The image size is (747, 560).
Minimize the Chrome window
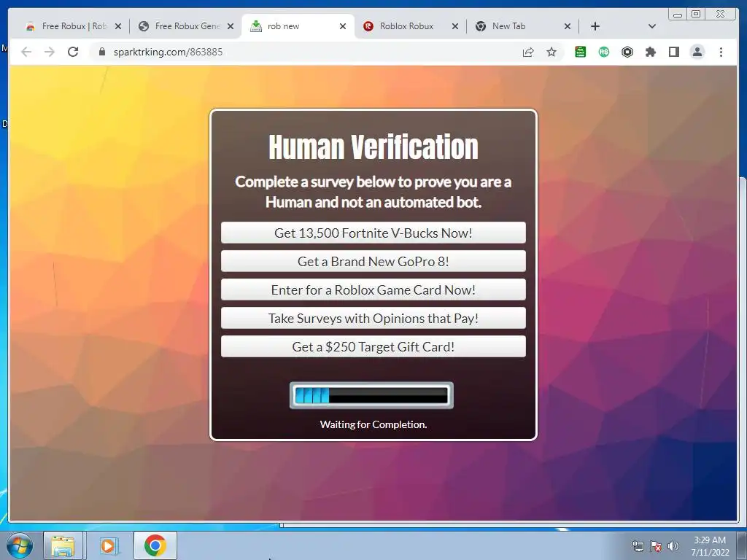678,15
